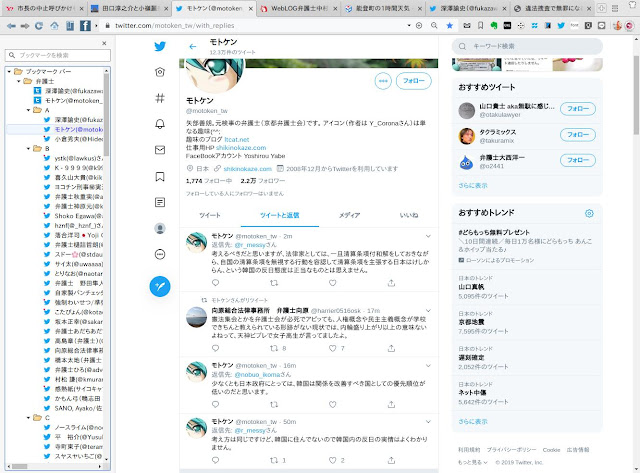This screenshot has width=640, height=473.
Task: Open the shikinokaze.com profile link
Action: 247,169
